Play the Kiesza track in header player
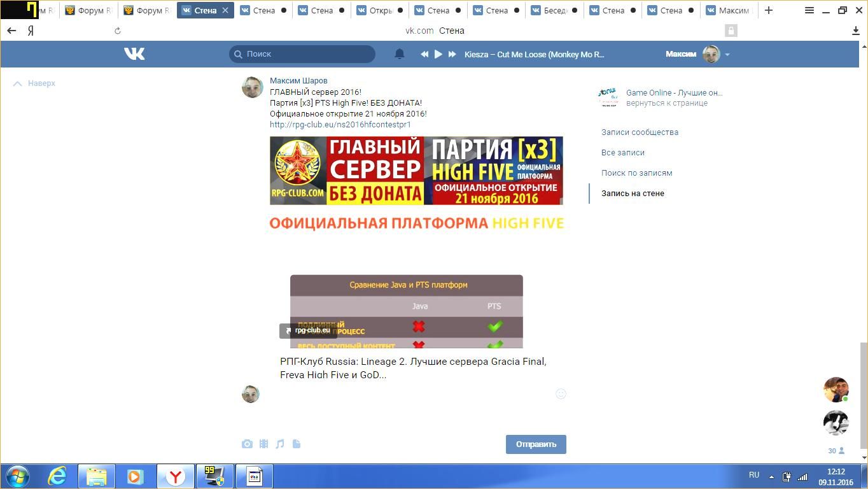This screenshot has height=489, width=868. (x=438, y=54)
